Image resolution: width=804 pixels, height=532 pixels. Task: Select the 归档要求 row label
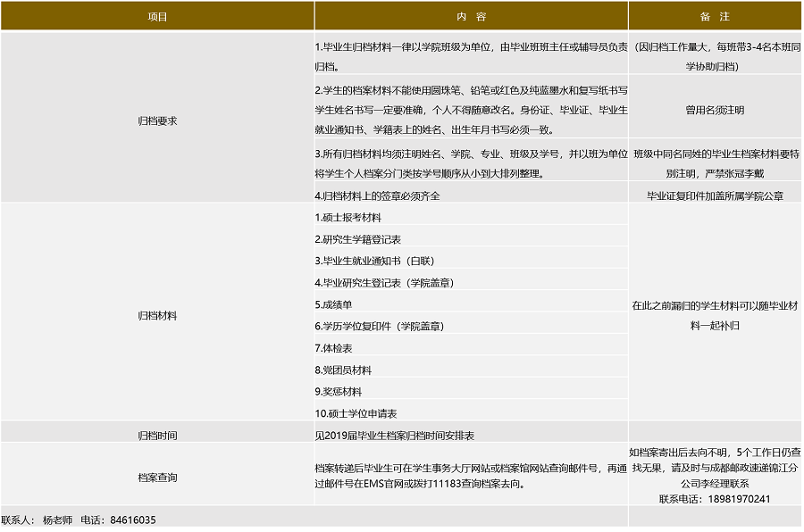[157, 121]
